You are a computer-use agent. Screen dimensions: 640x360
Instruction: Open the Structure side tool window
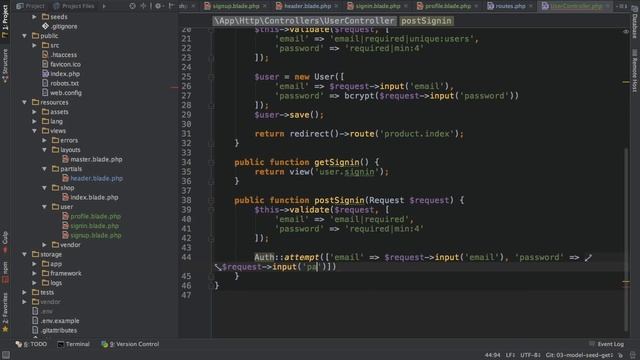[5, 65]
